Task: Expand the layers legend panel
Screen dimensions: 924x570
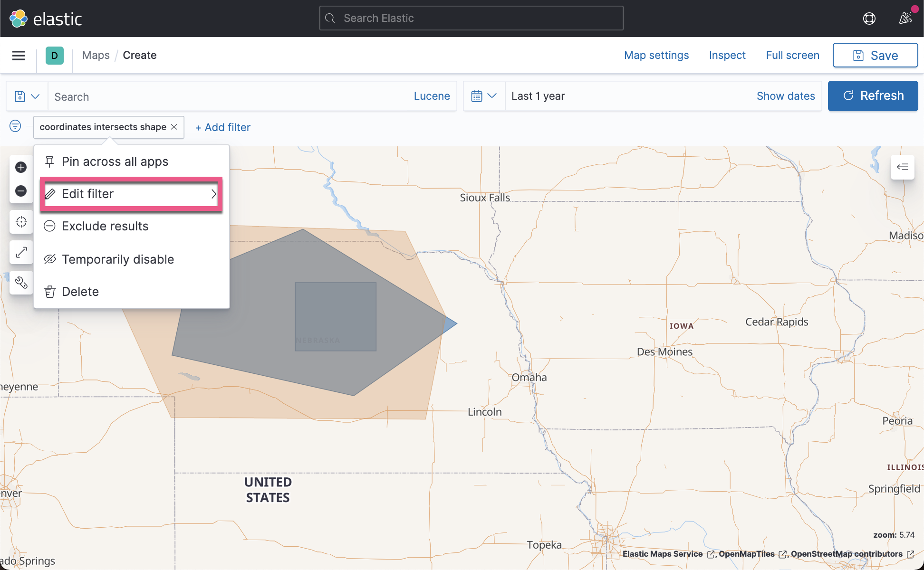Action: coord(902,167)
